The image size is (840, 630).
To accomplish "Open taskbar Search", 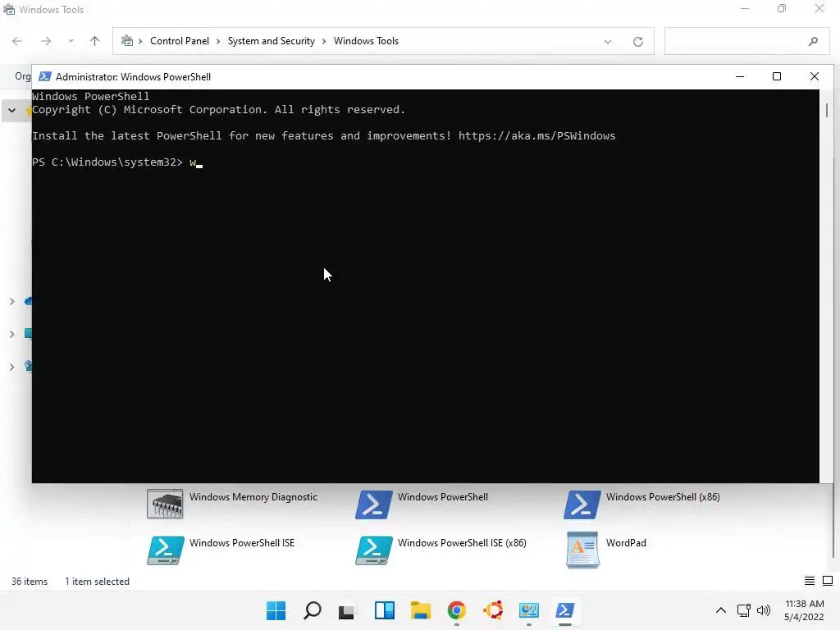I will (313, 610).
